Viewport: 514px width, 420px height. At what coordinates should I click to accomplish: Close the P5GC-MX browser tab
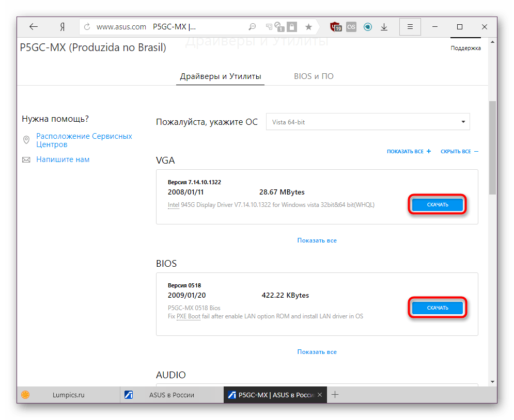click(320, 395)
